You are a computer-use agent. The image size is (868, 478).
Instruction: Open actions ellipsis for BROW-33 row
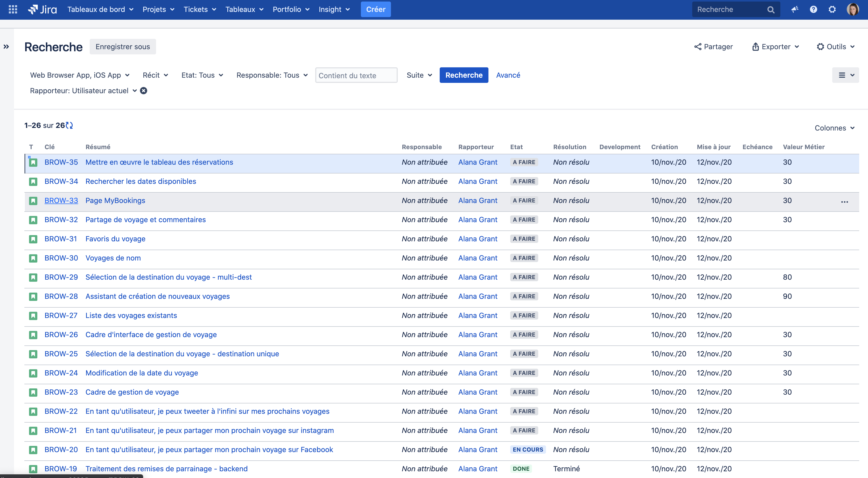pos(844,202)
